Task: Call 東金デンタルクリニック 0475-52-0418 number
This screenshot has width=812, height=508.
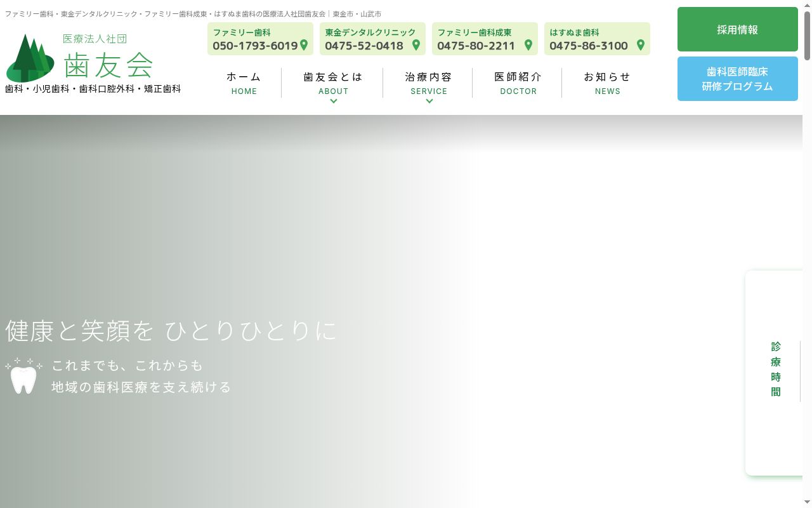Action: [364, 46]
